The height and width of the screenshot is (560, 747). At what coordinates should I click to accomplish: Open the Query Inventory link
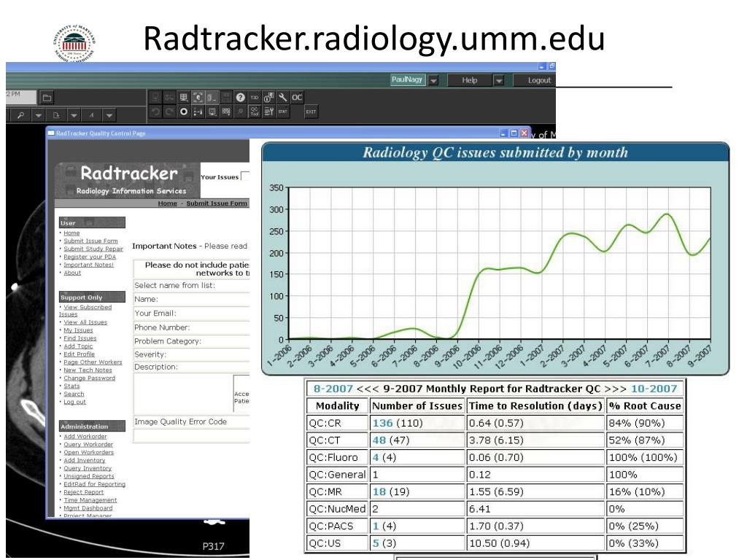point(88,469)
